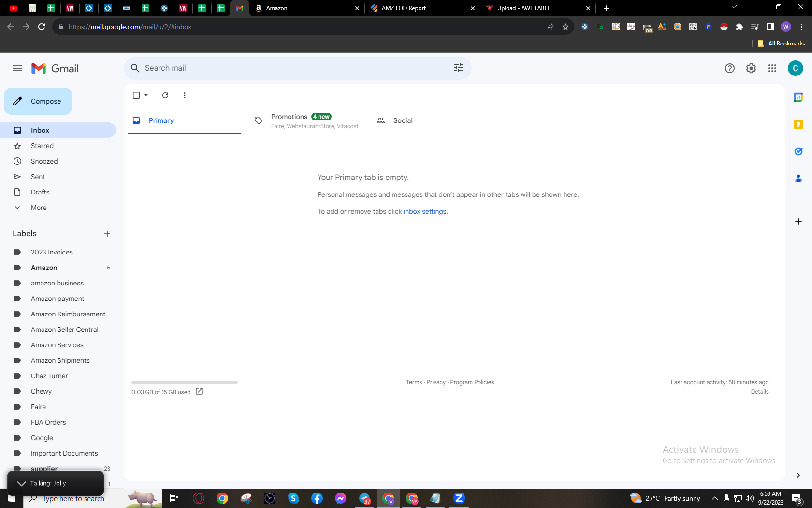Screen dimensions: 812x508
Task: Open Zoom from the taskbar
Action: point(459,498)
